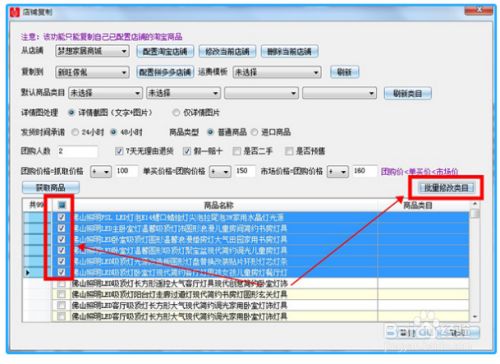Click the red app icon in the title bar
500x364 pixels.
click(x=15, y=12)
